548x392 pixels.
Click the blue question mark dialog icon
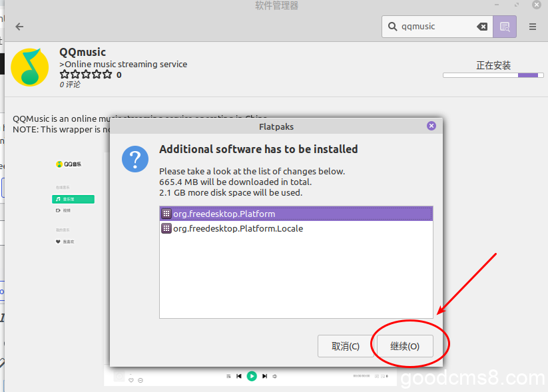tap(135, 159)
